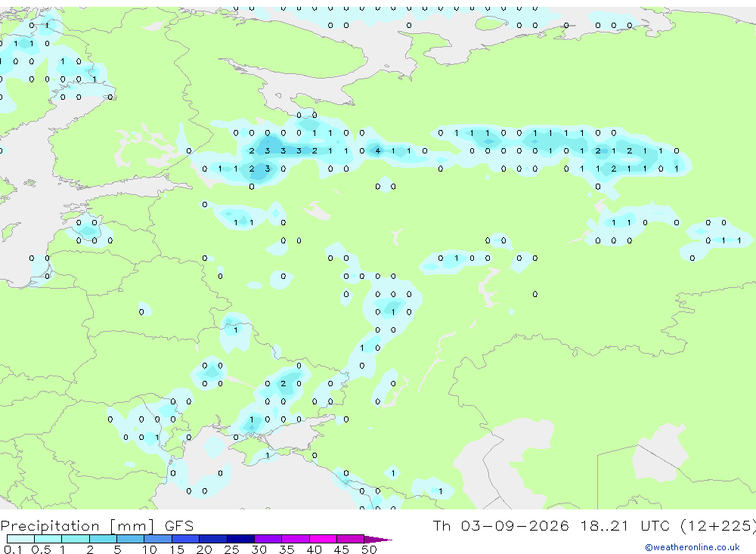This screenshot has height=554, width=756.
Task: Pick the 10–15 mm legend color swatch
Action: (x=158, y=539)
